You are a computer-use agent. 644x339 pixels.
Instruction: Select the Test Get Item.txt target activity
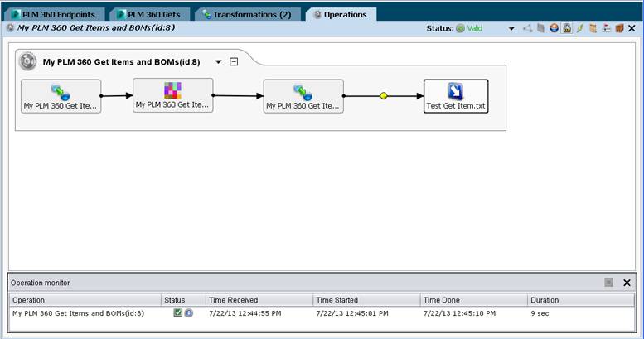(x=456, y=96)
